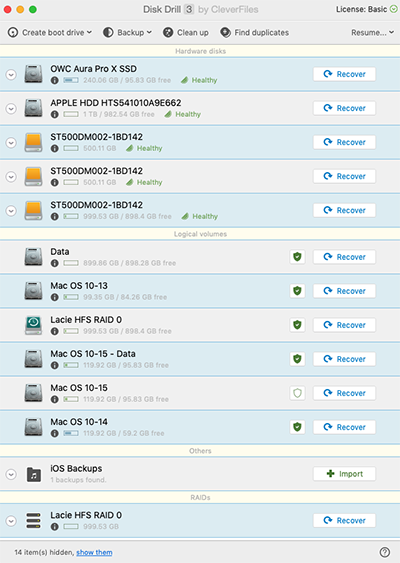The image size is (400, 563).
Task: Open Find duplicates tool
Action: (255, 32)
